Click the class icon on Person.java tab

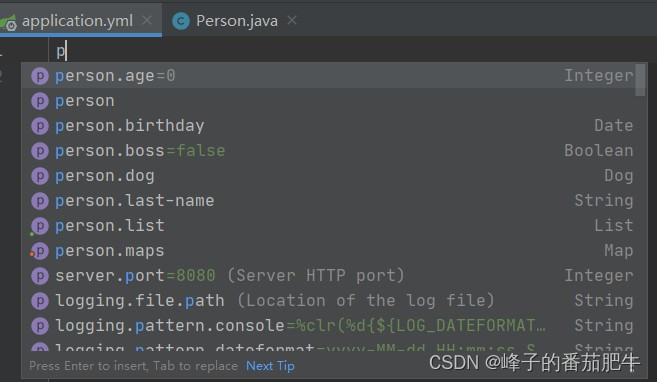pos(181,21)
